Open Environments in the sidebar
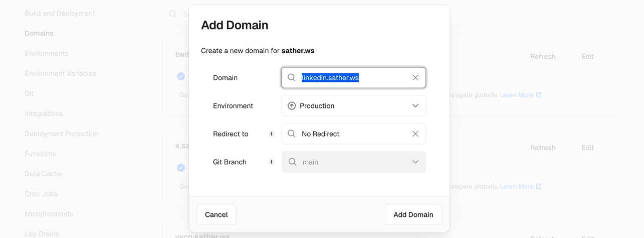This screenshot has height=238, width=644. (47, 54)
